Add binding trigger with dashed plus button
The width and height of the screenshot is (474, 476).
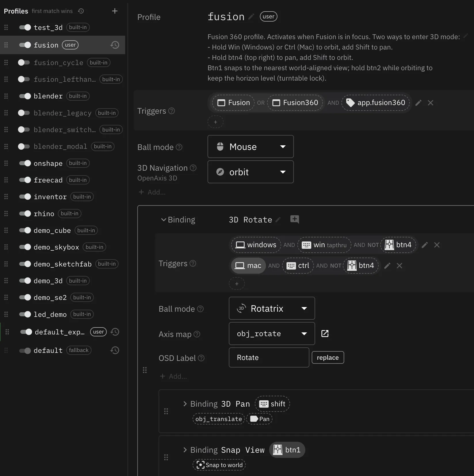click(237, 284)
